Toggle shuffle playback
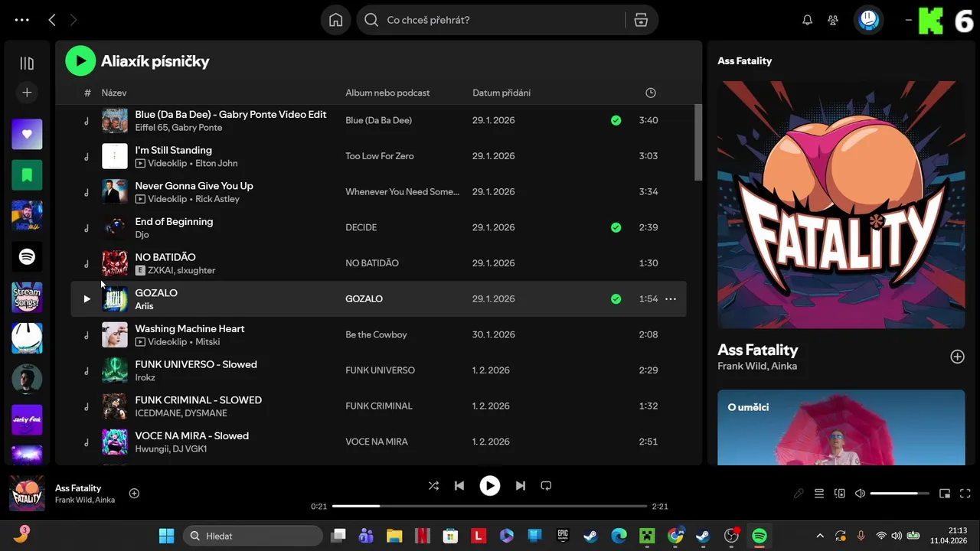Screen dimensions: 980x551 point(433,485)
